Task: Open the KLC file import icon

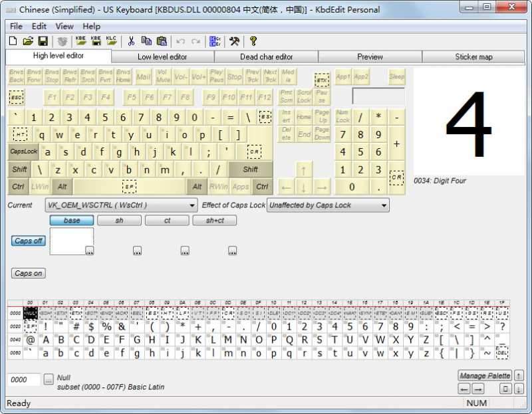Action: point(111,41)
